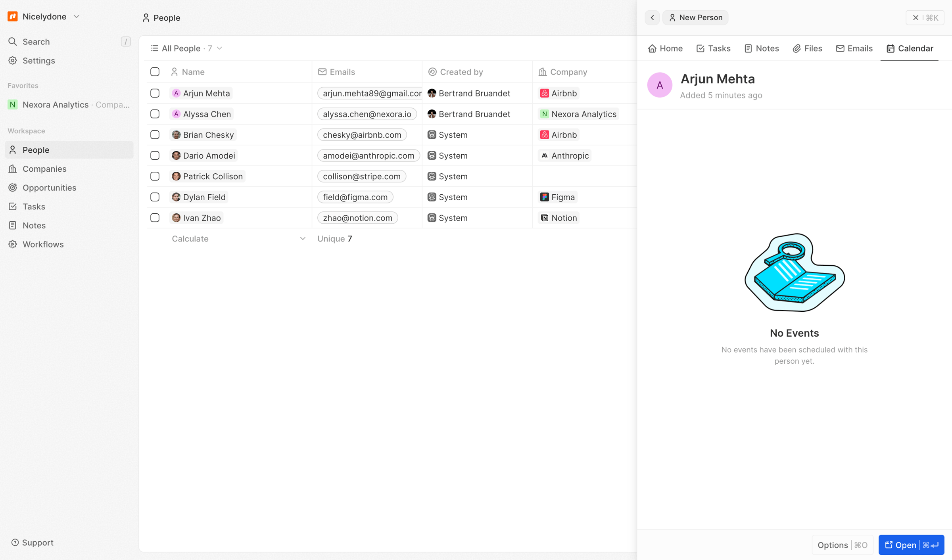Open Settings gear in sidebar

[x=13, y=60]
